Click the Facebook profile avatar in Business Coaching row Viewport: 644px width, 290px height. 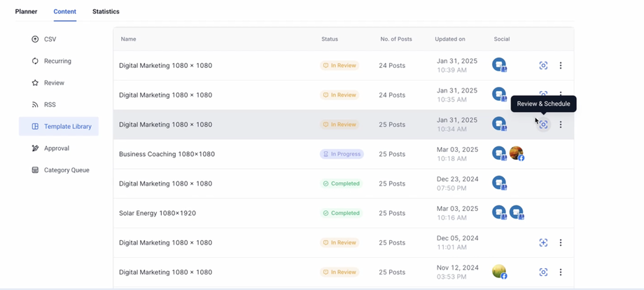coord(516,153)
